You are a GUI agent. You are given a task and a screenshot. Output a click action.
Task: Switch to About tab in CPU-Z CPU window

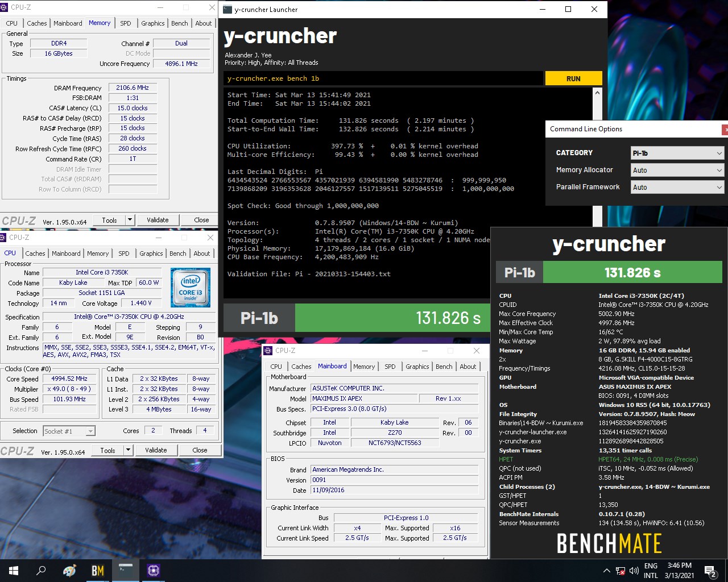coord(202,253)
